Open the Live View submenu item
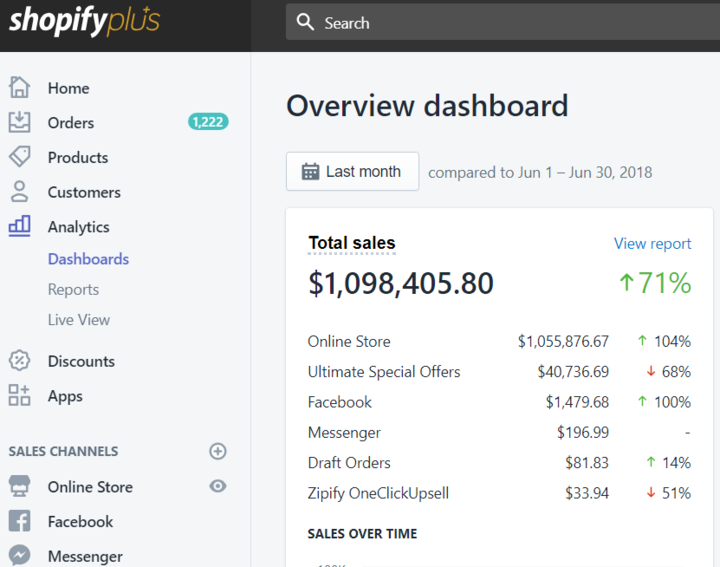 point(79,320)
